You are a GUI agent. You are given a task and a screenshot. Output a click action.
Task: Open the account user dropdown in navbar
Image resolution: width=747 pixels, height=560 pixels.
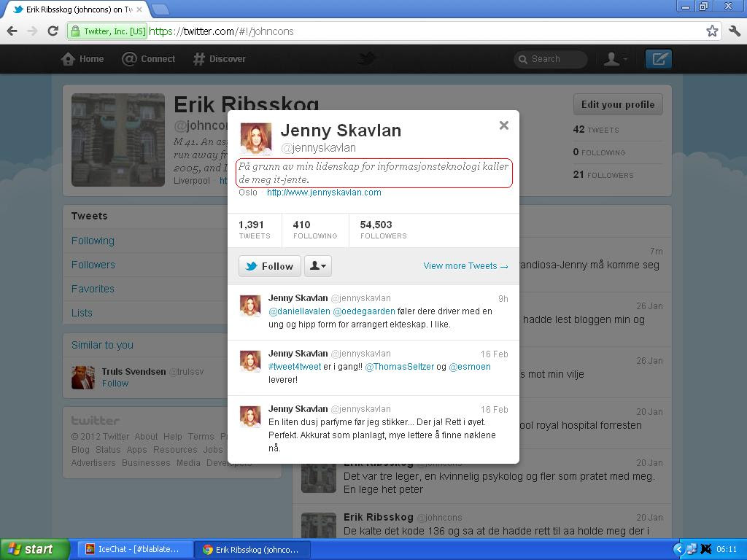(616, 59)
